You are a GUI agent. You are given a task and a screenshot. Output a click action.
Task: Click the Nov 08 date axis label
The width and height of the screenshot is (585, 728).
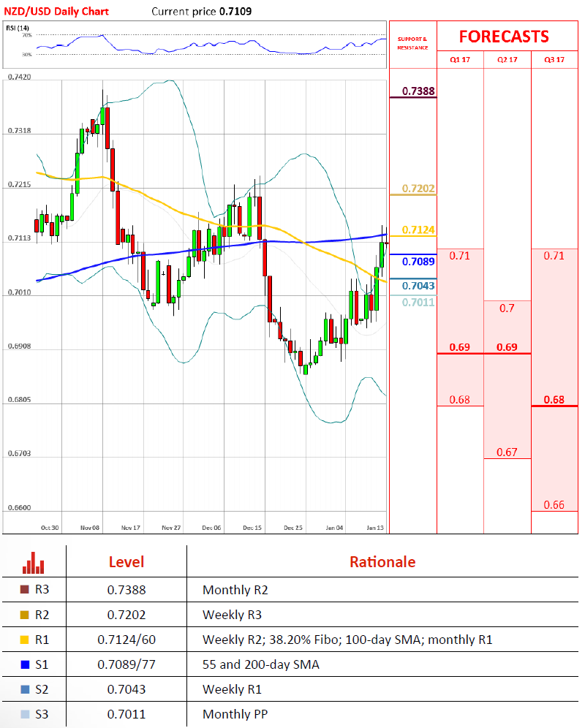pyautogui.click(x=90, y=528)
